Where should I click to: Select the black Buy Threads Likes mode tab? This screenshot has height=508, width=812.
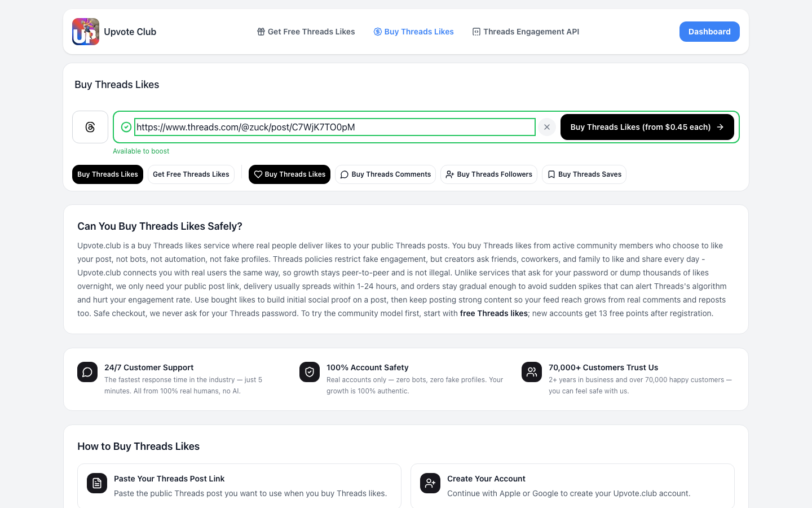tap(108, 174)
